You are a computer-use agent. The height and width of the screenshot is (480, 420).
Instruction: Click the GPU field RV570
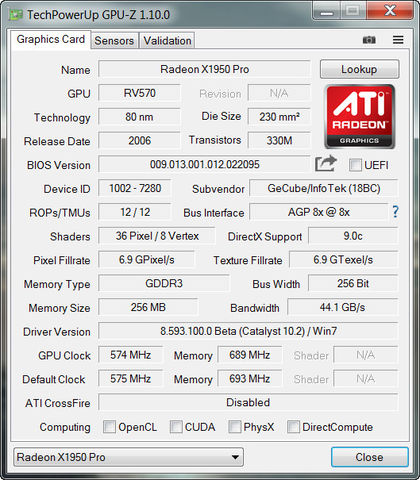[x=139, y=93]
